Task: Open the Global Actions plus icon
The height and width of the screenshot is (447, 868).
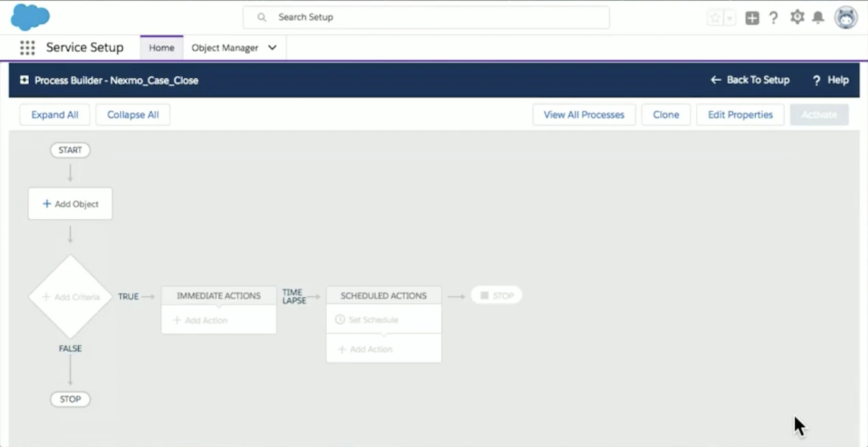Action: click(x=752, y=18)
